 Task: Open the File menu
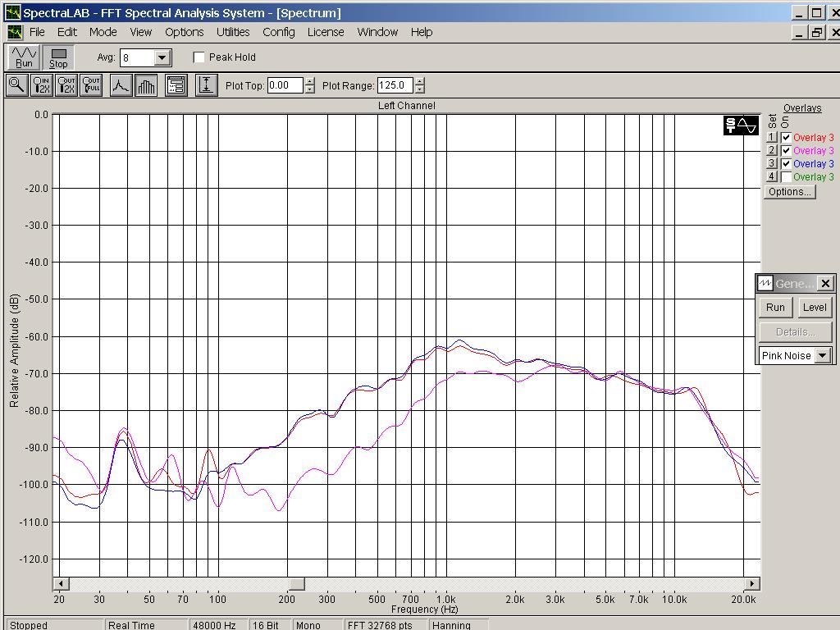[37, 32]
